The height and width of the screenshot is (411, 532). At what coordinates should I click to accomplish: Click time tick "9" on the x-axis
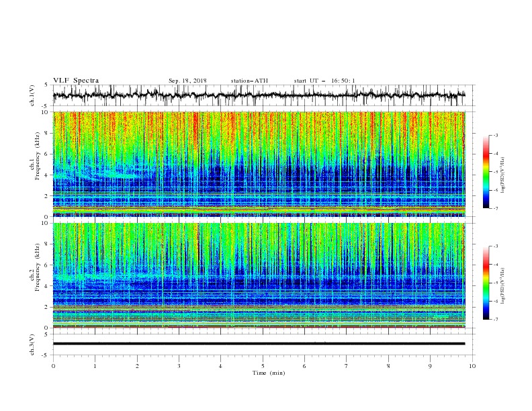pyautogui.click(x=430, y=366)
